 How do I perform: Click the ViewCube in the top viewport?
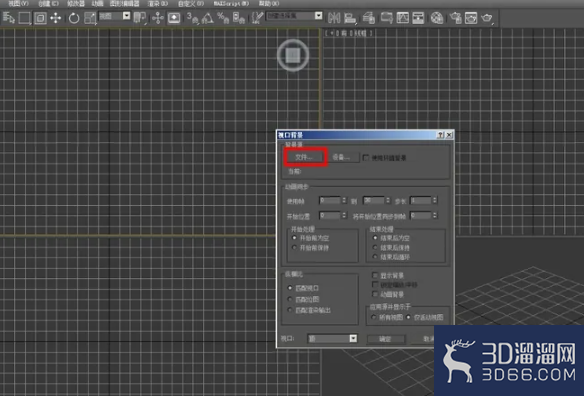(293, 55)
